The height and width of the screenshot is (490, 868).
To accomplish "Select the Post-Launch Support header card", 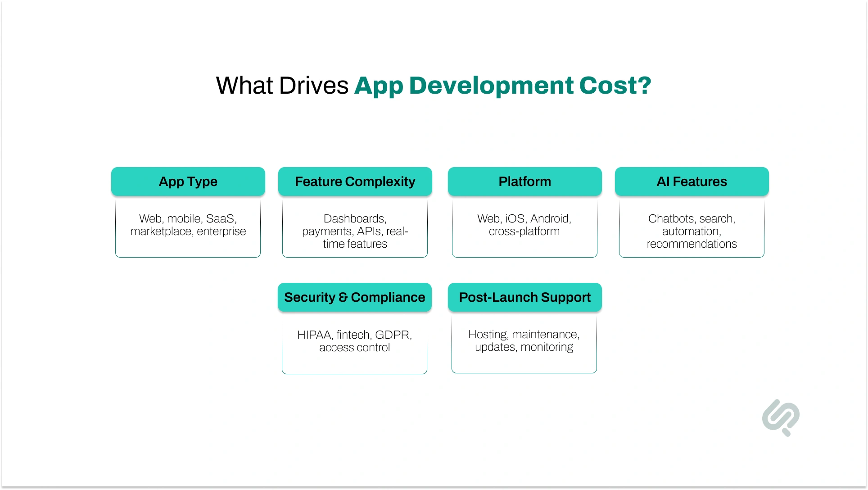I will [525, 297].
